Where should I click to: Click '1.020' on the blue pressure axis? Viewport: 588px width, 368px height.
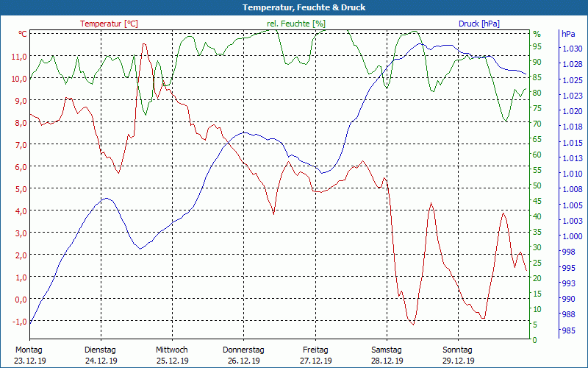[573, 111]
